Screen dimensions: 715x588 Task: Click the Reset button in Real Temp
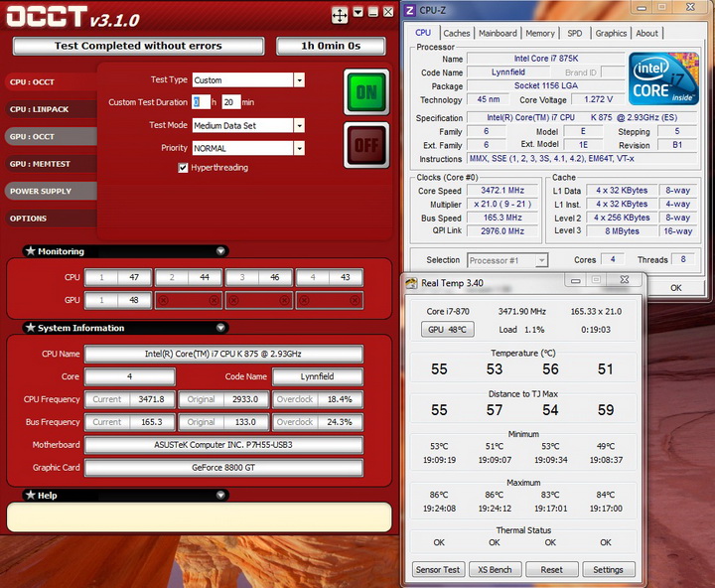point(552,570)
